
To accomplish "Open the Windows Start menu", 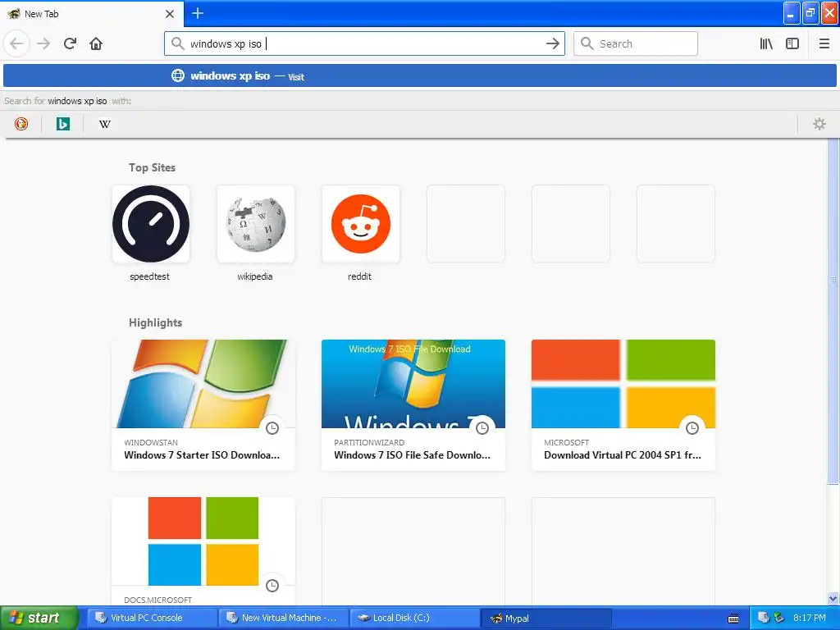I will [x=39, y=619].
